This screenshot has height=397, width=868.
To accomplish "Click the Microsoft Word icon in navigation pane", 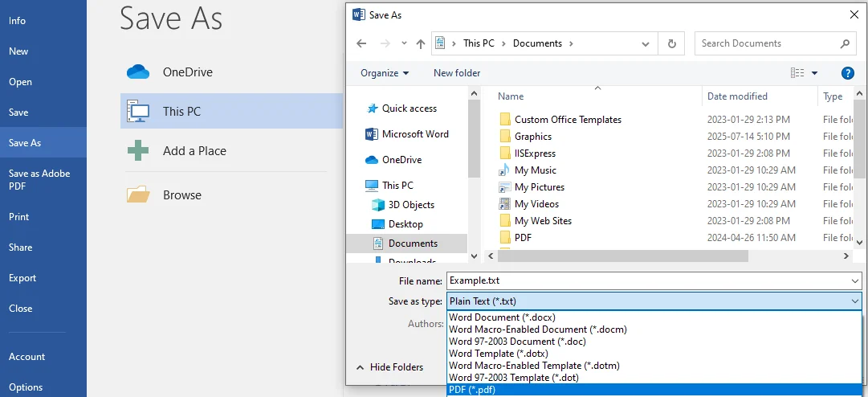I will coord(372,134).
